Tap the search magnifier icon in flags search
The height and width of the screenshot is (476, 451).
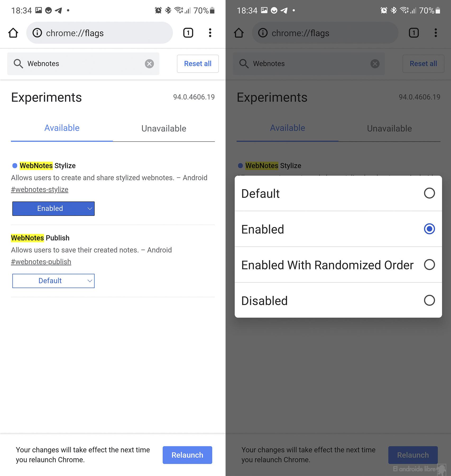pyautogui.click(x=18, y=64)
